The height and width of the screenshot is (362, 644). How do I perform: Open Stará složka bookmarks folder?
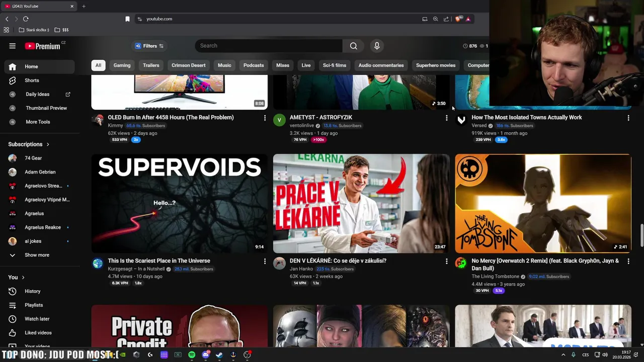pyautogui.click(x=34, y=30)
